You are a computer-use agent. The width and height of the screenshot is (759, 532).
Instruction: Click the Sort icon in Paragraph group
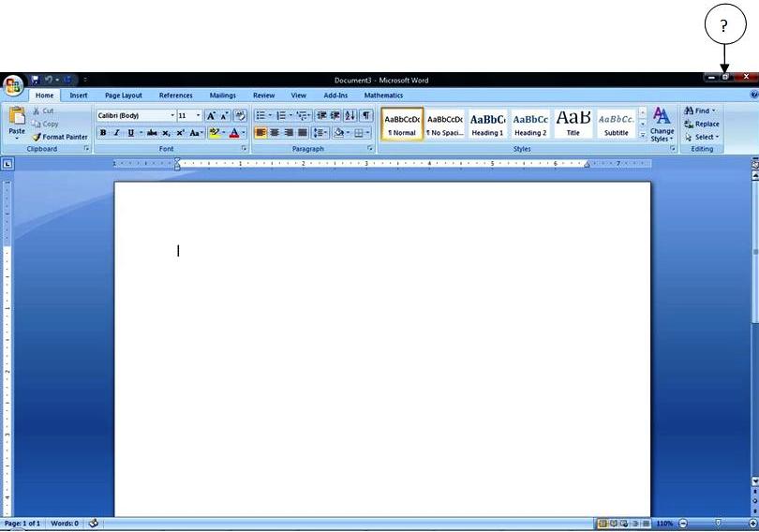350,116
